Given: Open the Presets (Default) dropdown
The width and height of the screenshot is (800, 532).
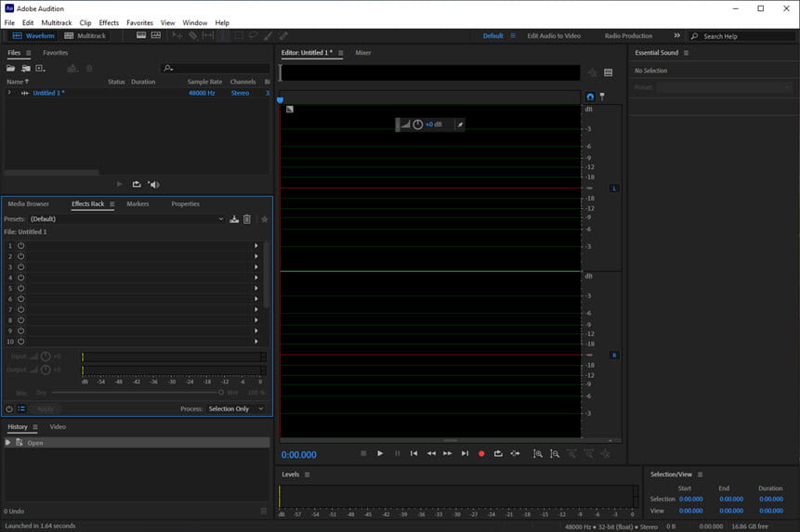Looking at the screenshot, I should (x=126, y=219).
